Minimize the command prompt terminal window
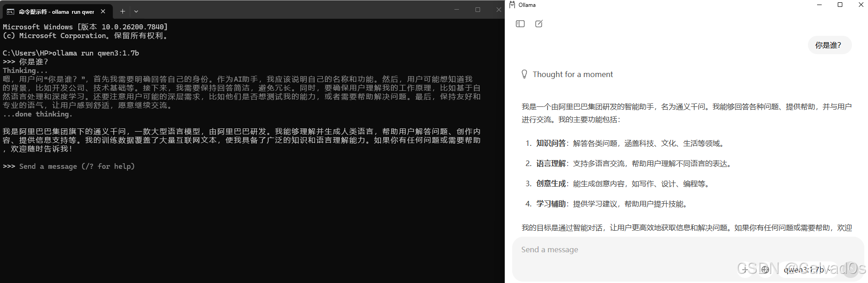Screen dimensions: 868x283 click(x=457, y=10)
